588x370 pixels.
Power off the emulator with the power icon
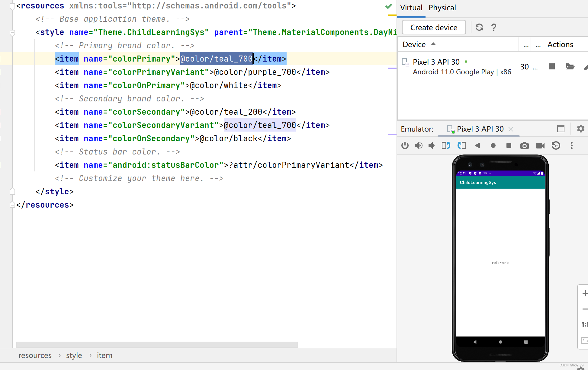pyautogui.click(x=405, y=145)
